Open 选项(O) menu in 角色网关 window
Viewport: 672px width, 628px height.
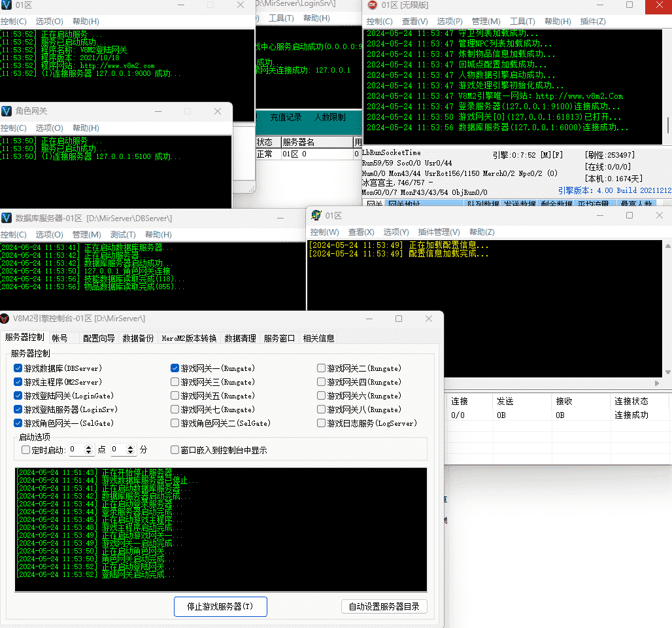tap(49, 128)
